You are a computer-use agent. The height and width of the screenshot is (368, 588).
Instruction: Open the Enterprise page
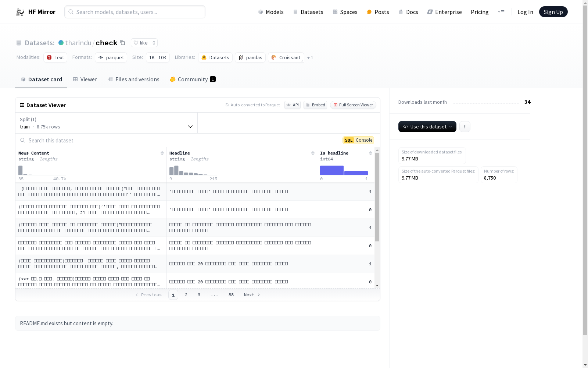444,12
